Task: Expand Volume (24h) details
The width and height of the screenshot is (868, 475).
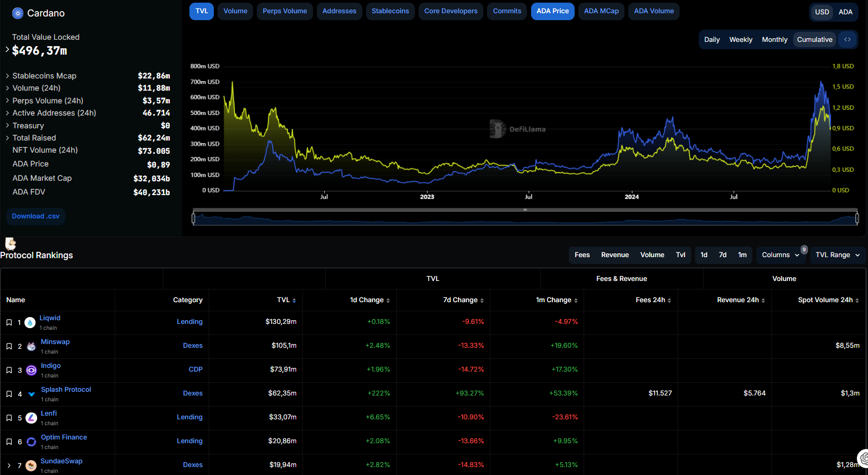Action: coord(7,88)
